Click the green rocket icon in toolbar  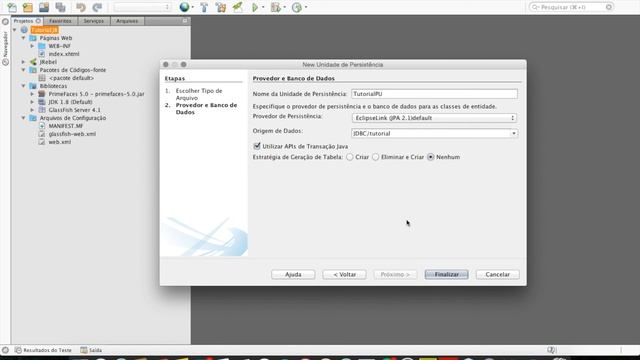click(x=238, y=7)
